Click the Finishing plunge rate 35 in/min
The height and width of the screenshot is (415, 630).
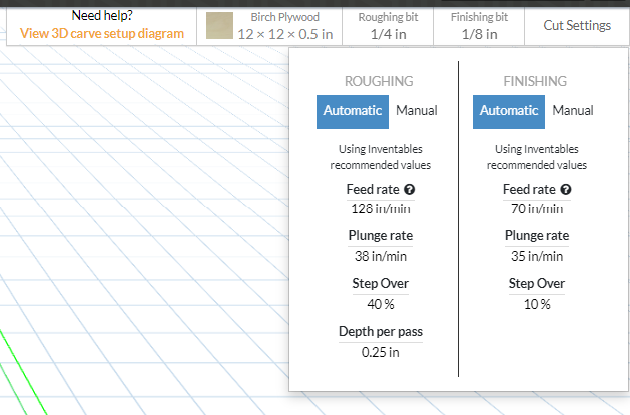[537, 256]
